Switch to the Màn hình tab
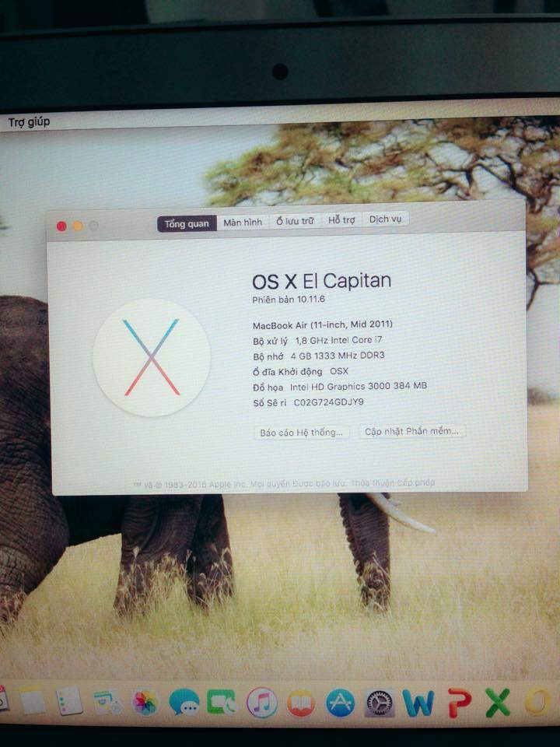 tap(243, 223)
